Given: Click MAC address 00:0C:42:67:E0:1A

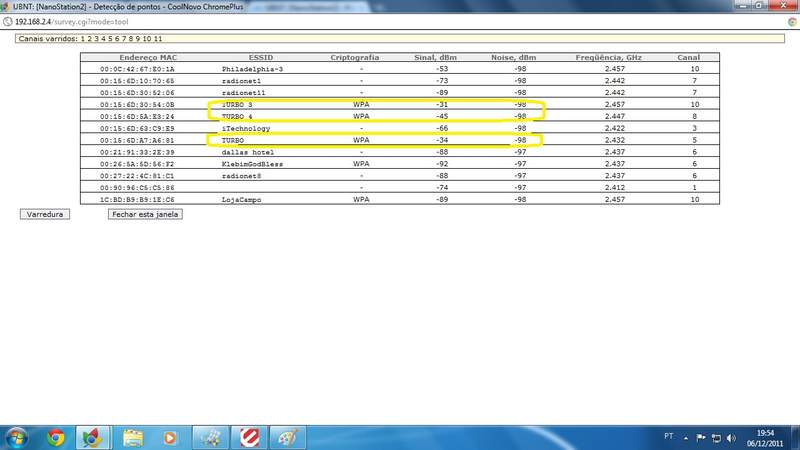Looking at the screenshot, I should pos(137,69).
